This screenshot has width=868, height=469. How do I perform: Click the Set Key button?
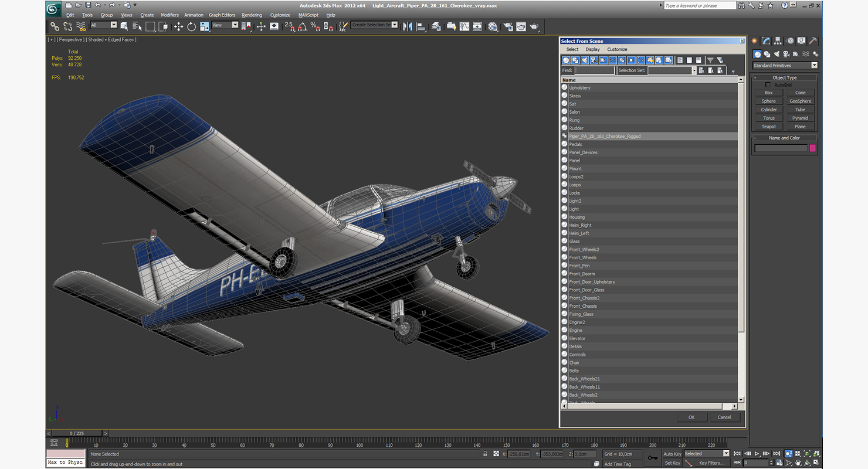672,463
